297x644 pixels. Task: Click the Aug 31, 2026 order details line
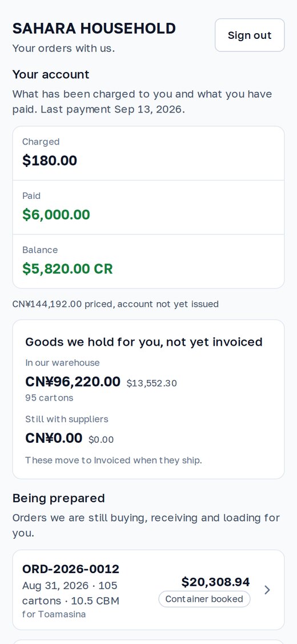click(x=71, y=593)
